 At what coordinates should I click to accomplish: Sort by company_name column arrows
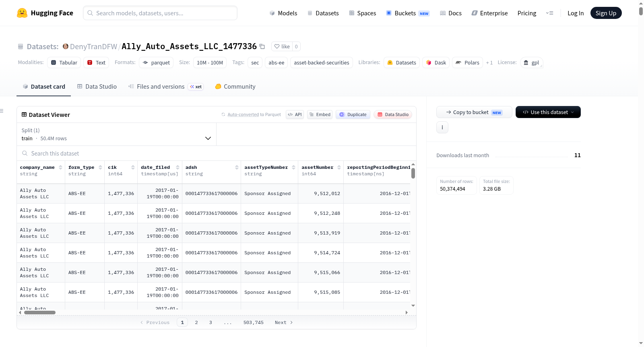[60, 167]
